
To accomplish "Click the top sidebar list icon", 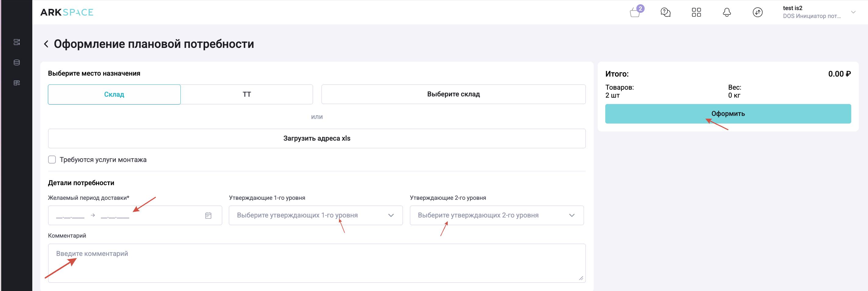I will coord(16,42).
